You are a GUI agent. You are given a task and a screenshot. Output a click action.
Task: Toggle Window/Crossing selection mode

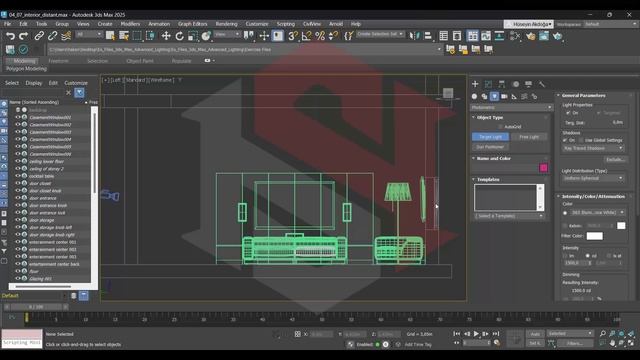point(150,36)
